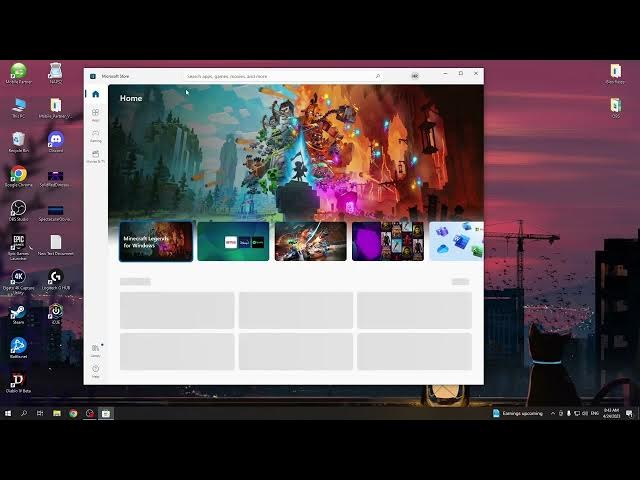Click the Microsoft Store logo in the title bar
Screen dimensions: 640x480
(93, 76)
